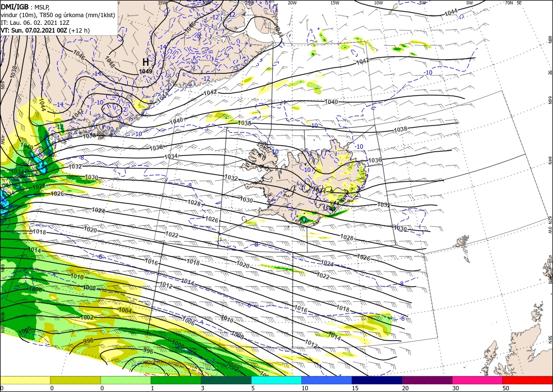Pick the medium blue legend swatch
This screenshot has height=392, width=553.
327,380
